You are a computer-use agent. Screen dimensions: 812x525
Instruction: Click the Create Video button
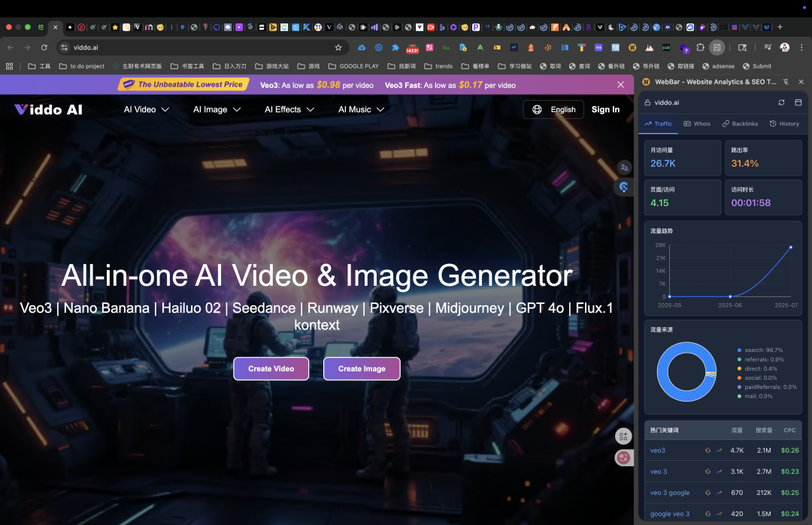271,369
